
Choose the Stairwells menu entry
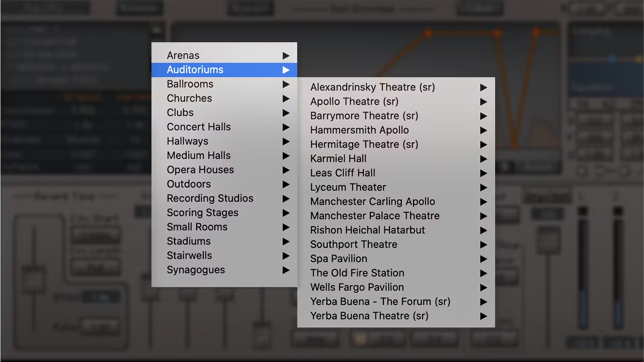pos(224,255)
